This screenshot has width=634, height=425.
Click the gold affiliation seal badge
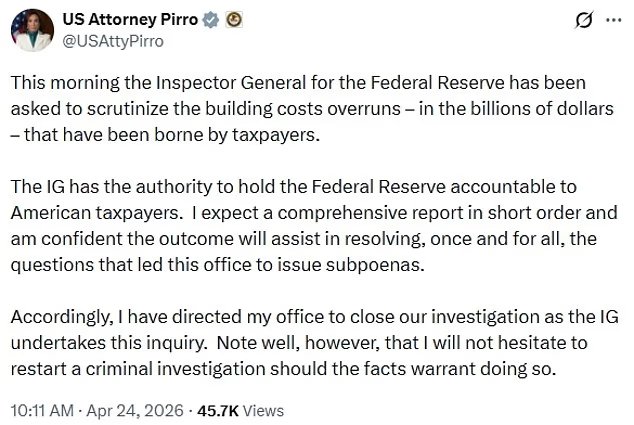tap(234, 20)
